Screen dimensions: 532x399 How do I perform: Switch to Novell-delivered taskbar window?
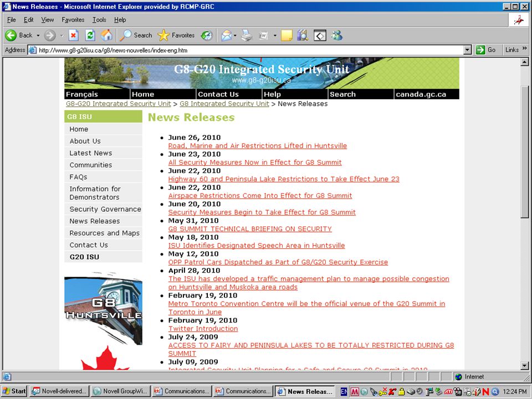[59, 391]
